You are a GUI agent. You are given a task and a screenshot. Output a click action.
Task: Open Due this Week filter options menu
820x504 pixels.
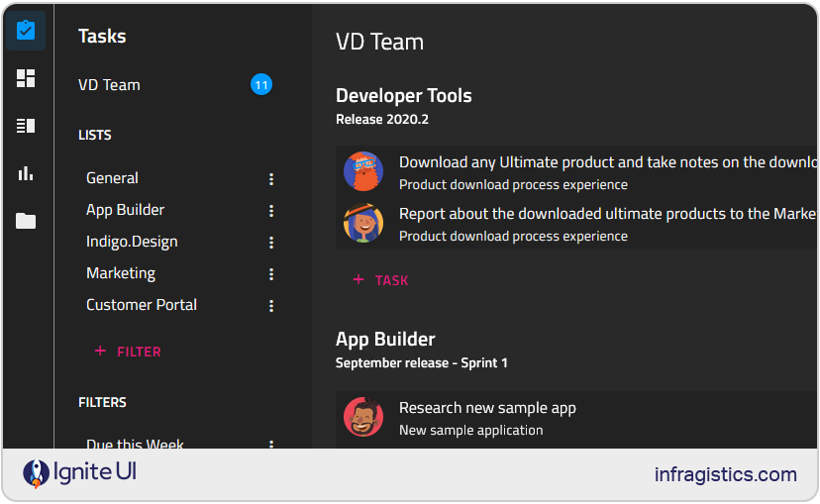pyautogui.click(x=271, y=444)
